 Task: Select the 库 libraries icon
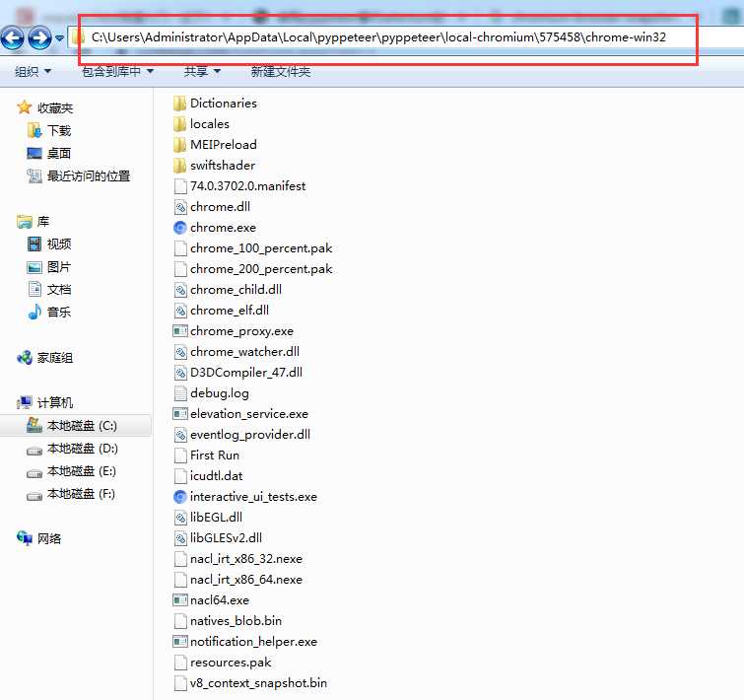point(25,222)
